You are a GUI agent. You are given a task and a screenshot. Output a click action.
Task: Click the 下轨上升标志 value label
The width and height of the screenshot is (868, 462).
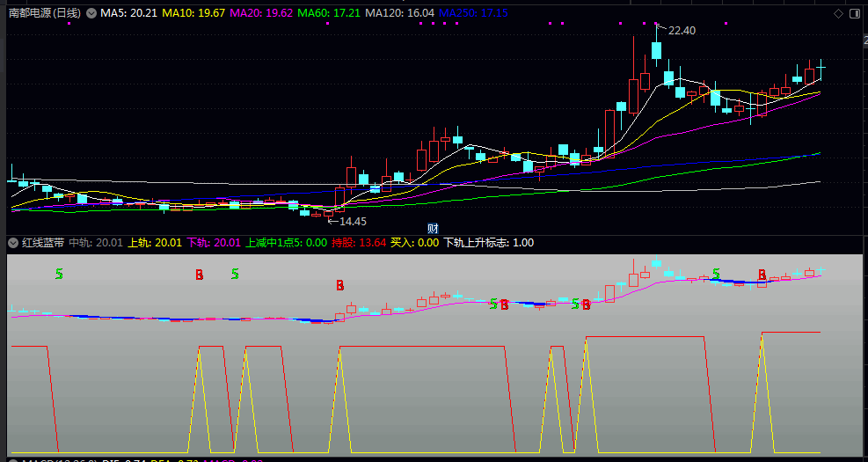pos(488,242)
